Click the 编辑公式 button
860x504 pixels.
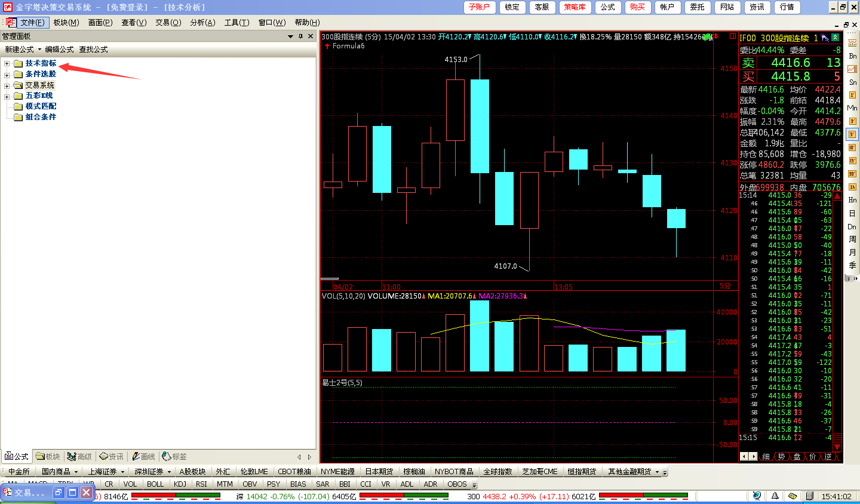pos(60,50)
